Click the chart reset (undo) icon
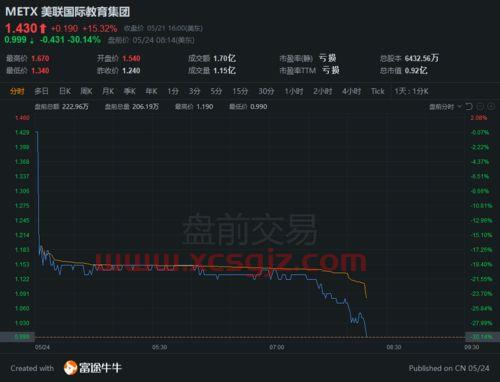Screen dimensions: 500x382 coord(469,107)
